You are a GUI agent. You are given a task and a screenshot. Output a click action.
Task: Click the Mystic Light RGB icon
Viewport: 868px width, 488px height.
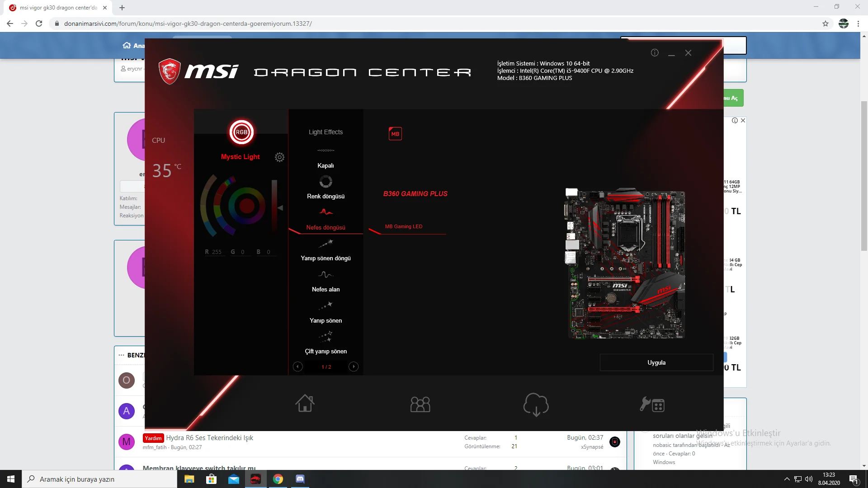coord(241,132)
